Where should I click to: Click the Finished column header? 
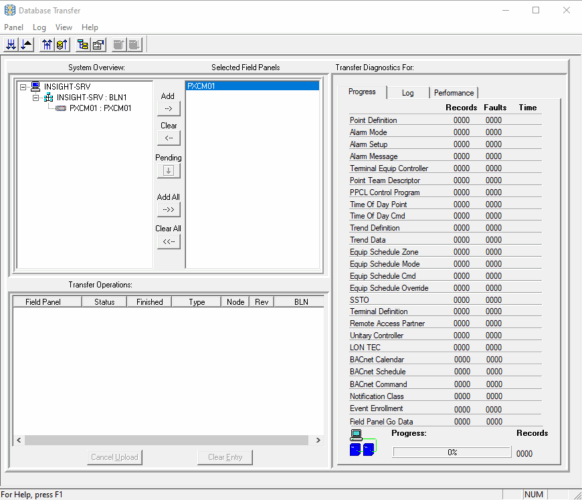click(149, 302)
